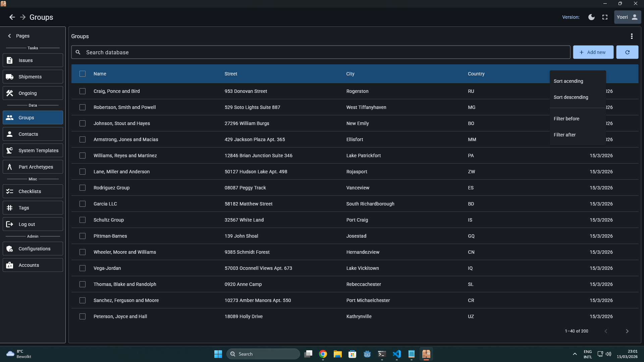Open Checklists in sidebar
Image resolution: width=644 pixels, height=362 pixels.
tap(33, 191)
